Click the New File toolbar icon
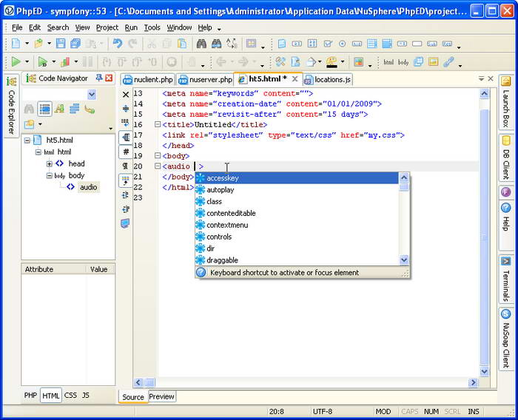518x420 pixels. click(x=16, y=44)
